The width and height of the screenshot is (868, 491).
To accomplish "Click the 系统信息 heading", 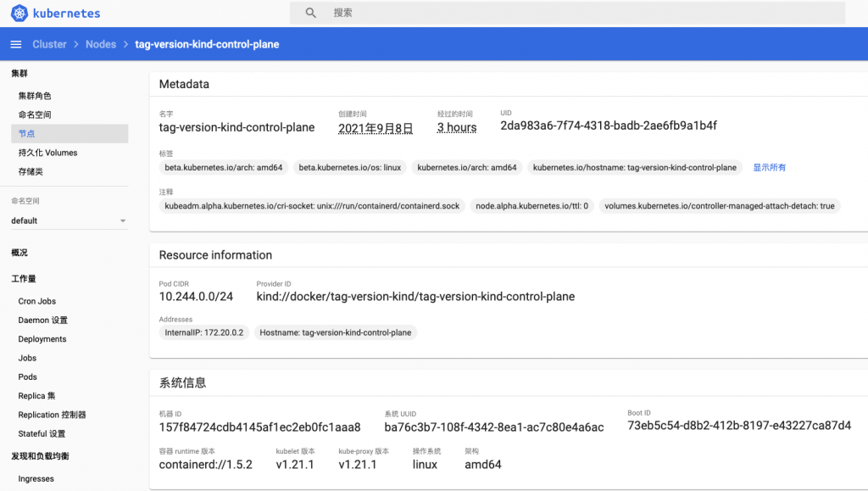I will click(183, 383).
